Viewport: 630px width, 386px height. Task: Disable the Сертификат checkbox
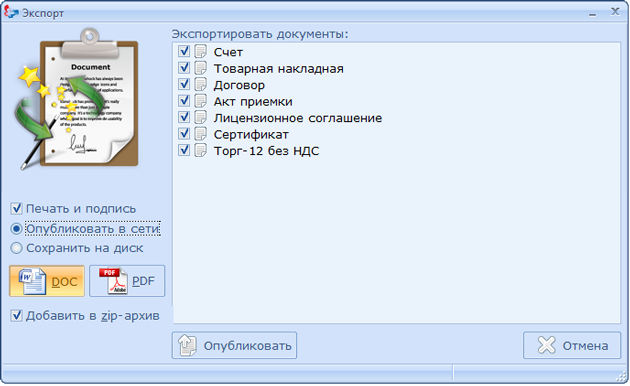tap(184, 134)
